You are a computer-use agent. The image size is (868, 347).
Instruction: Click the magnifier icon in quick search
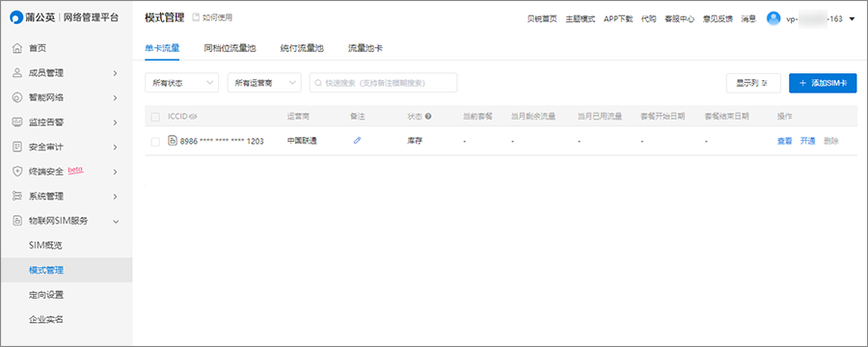pyautogui.click(x=318, y=83)
